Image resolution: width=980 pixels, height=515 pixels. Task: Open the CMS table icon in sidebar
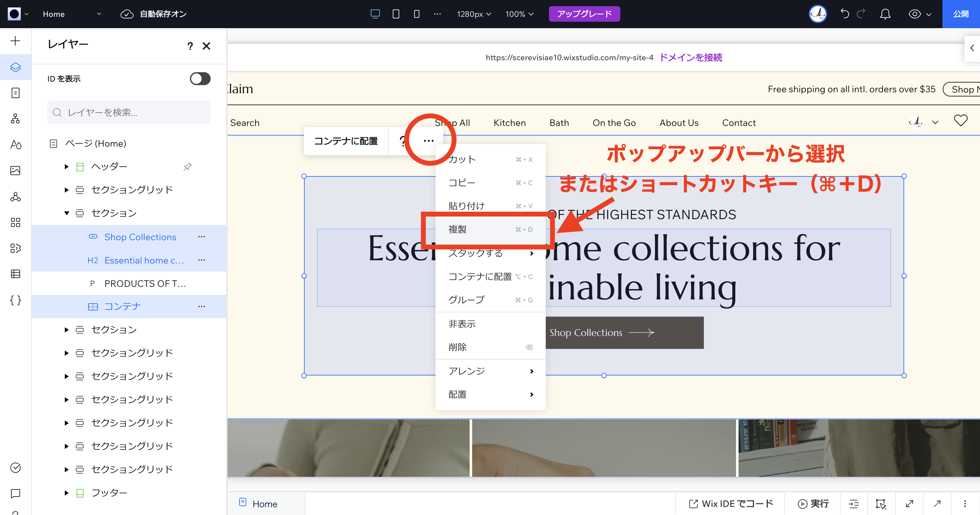pyautogui.click(x=15, y=274)
